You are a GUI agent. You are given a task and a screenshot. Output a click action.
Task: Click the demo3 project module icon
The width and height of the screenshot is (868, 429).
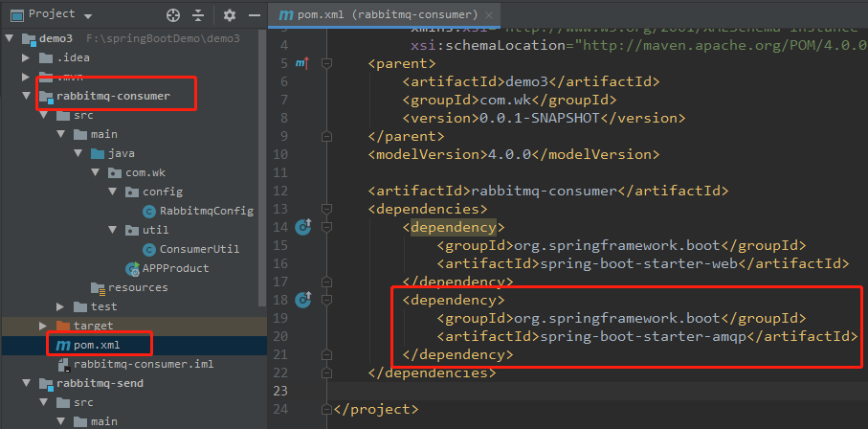(29, 39)
